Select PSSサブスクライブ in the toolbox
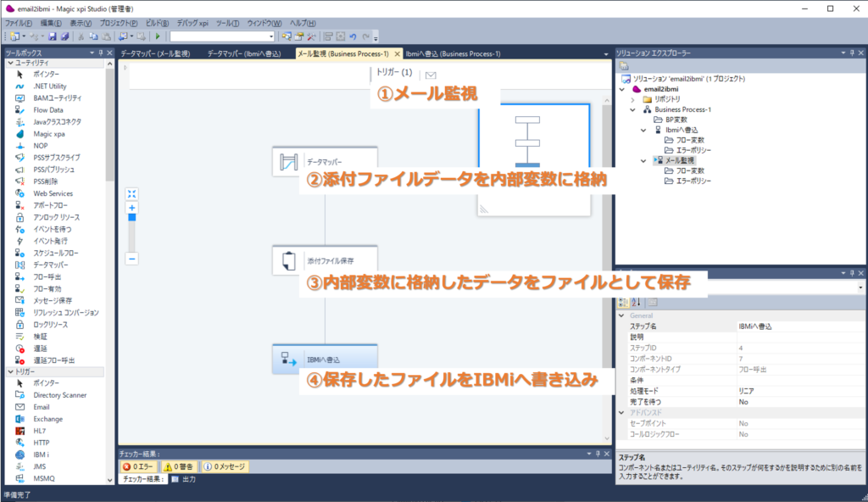 [x=56, y=158]
